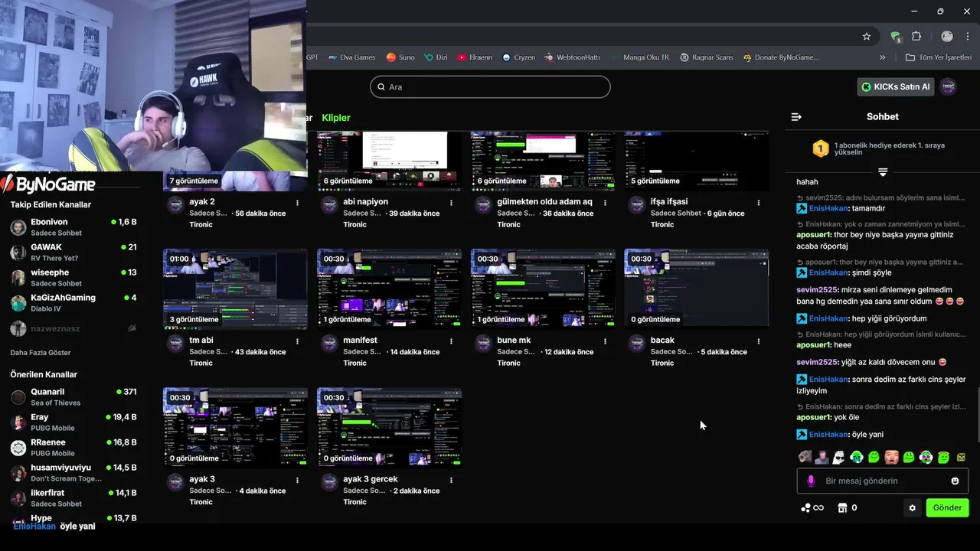Open options for gülmekten oldu adam aq

[x=605, y=203]
